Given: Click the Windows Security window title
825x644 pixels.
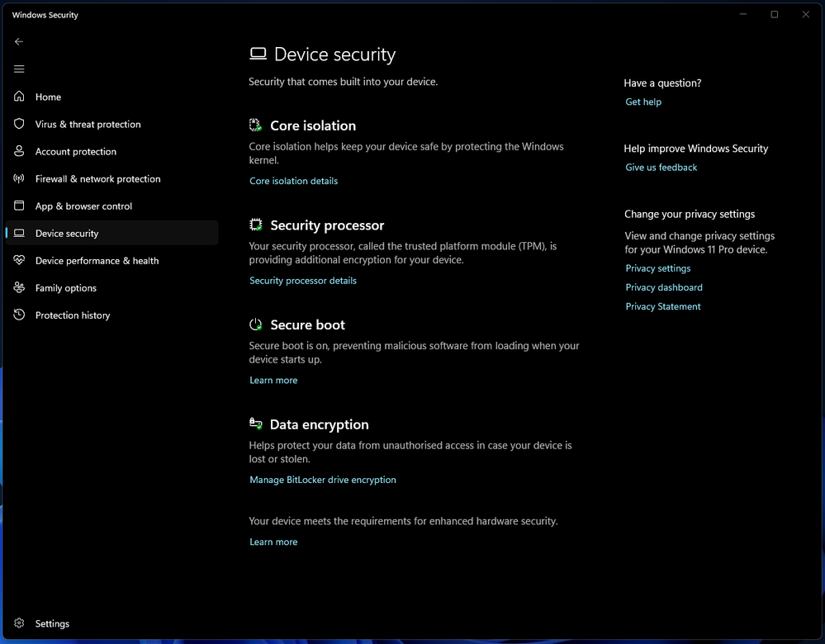Looking at the screenshot, I should pos(45,15).
